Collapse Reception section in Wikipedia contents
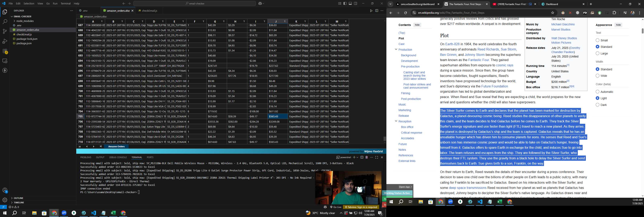 [x=396, y=121]
